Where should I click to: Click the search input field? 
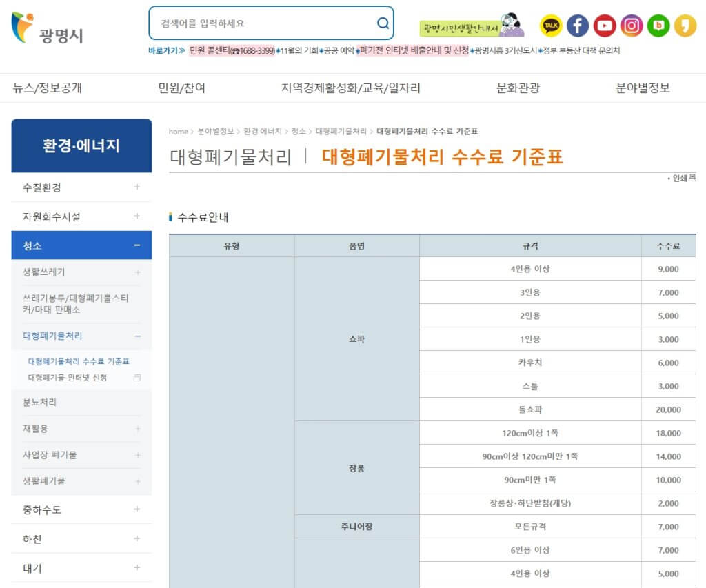[262, 23]
